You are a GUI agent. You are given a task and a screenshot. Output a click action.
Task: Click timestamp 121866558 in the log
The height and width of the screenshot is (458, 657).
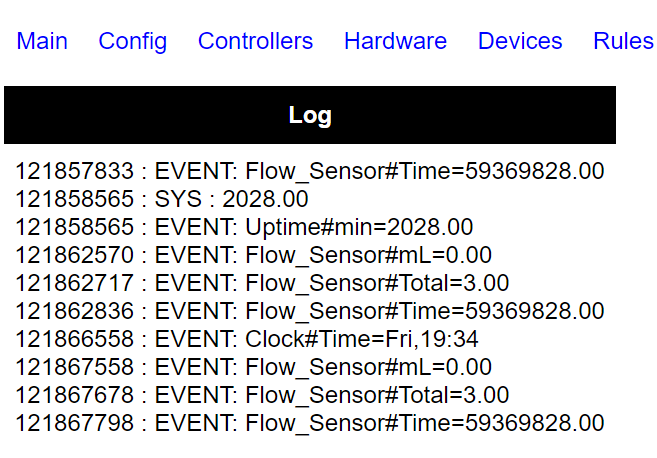pos(75,339)
